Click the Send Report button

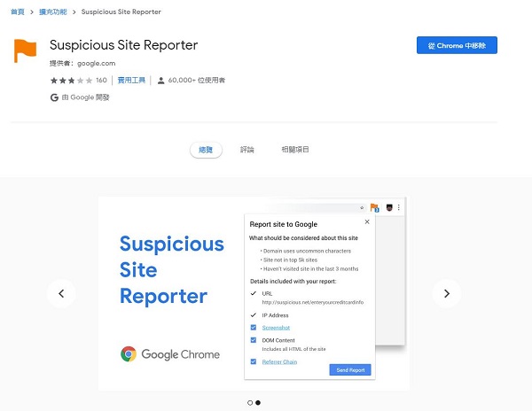coord(350,370)
